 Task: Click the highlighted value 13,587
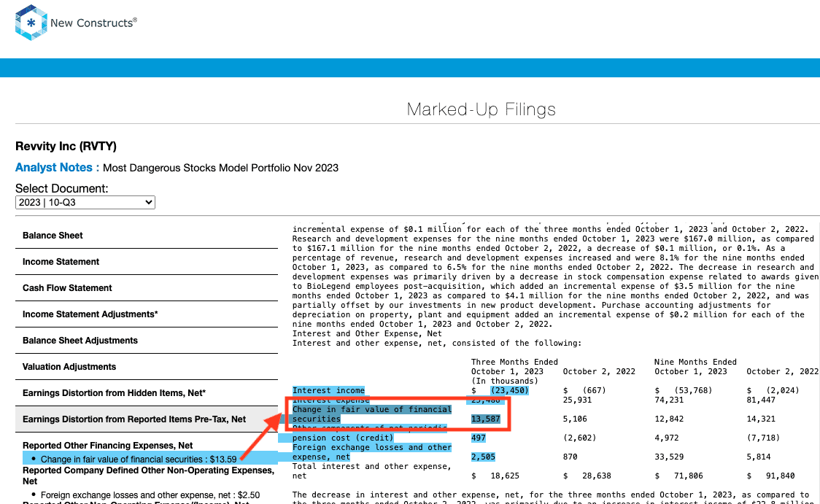486,419
